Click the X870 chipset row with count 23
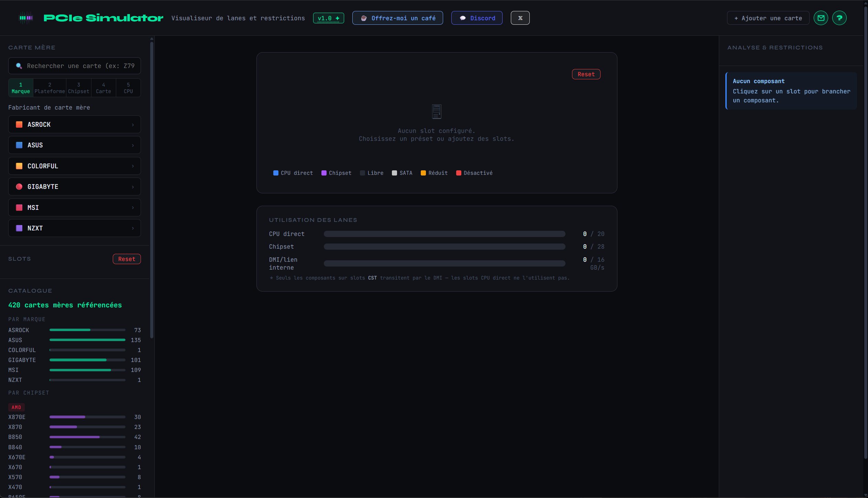 click(75, 427)
